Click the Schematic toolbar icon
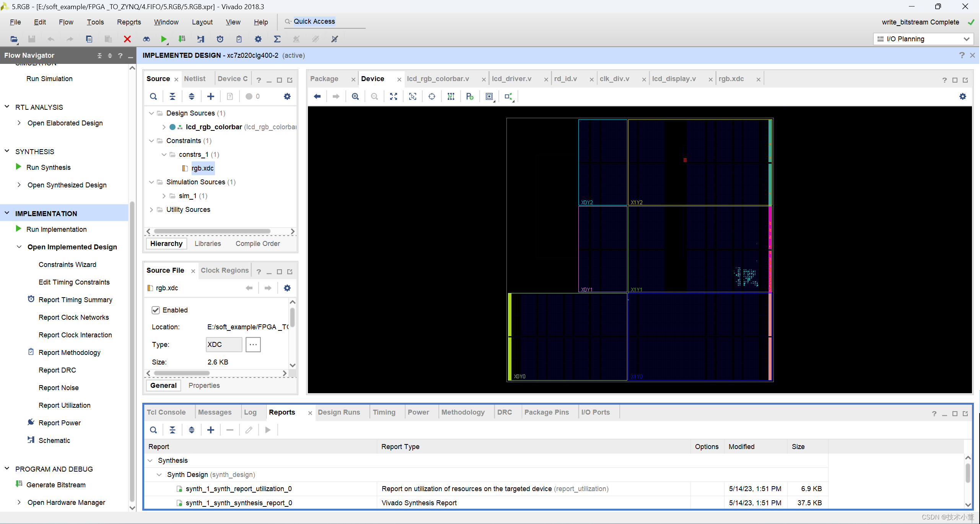980x524 pixels. [x=200, y=39]
